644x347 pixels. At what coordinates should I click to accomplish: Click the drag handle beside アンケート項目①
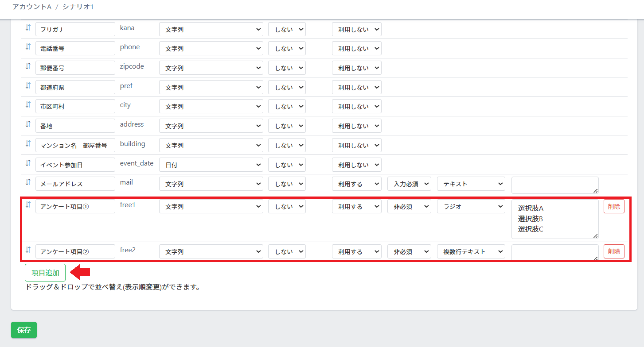(28, 204)
